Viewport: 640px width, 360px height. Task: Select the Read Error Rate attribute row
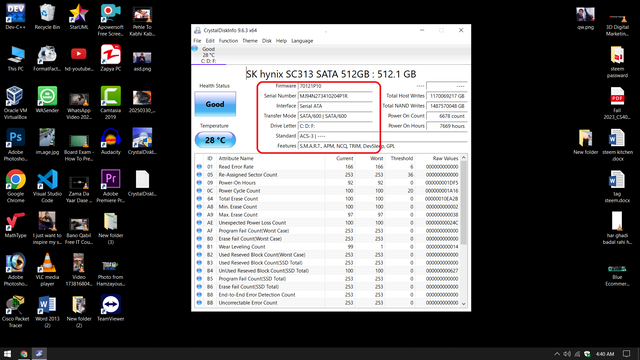328,167
